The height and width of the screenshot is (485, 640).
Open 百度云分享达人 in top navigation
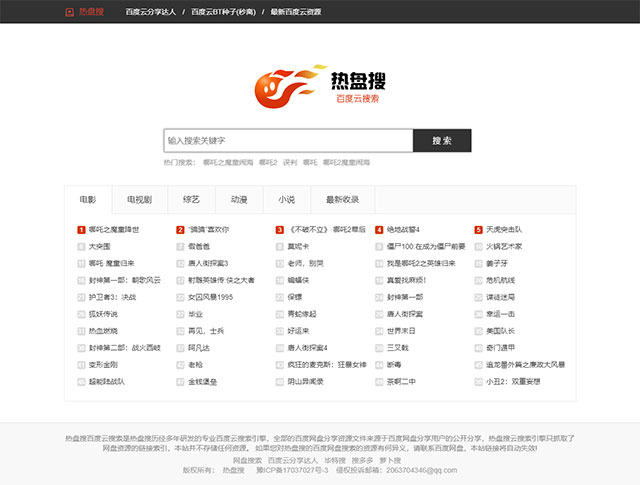click(x=151, y=12)
